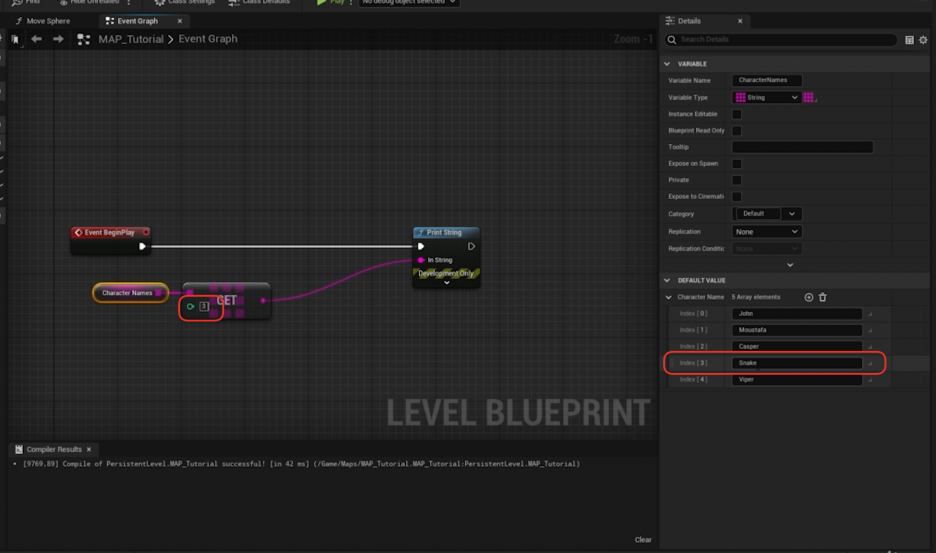Expand advanced variable options chevron

point(790,265)
